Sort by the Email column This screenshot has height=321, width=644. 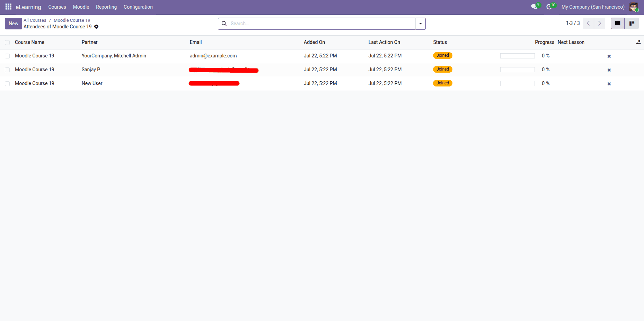[x=196, y=42]
